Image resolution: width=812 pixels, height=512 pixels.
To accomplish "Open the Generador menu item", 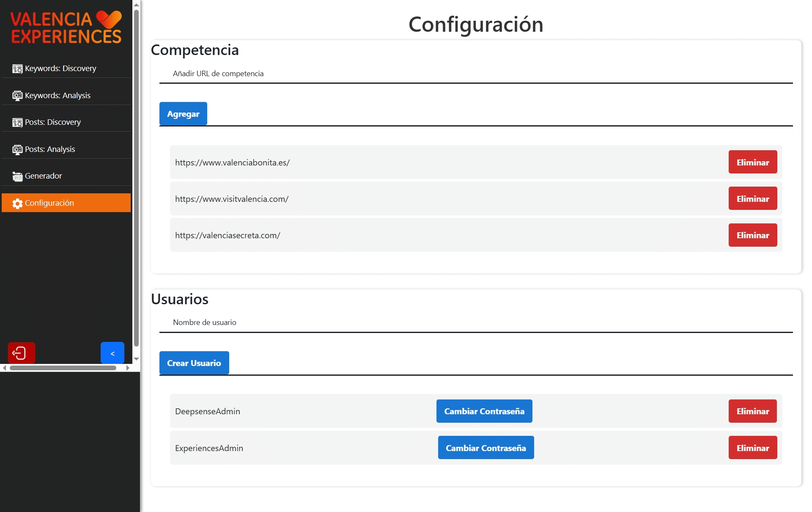I will click(44, 176).
